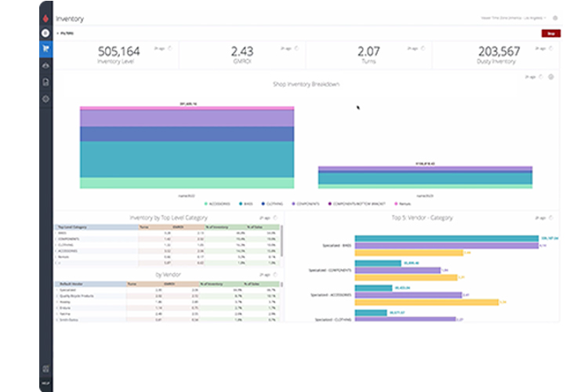Refresh the GMROI tile
This screenshot has height=392, width=588.
tap(296, 48)
